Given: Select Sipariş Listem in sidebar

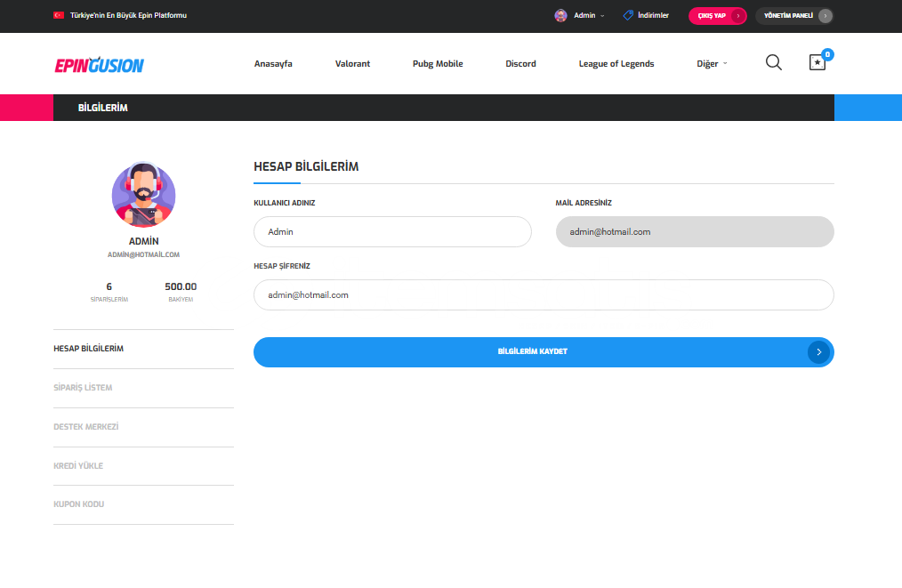Looking at the screenshot, I should click(x=83, y=388).
